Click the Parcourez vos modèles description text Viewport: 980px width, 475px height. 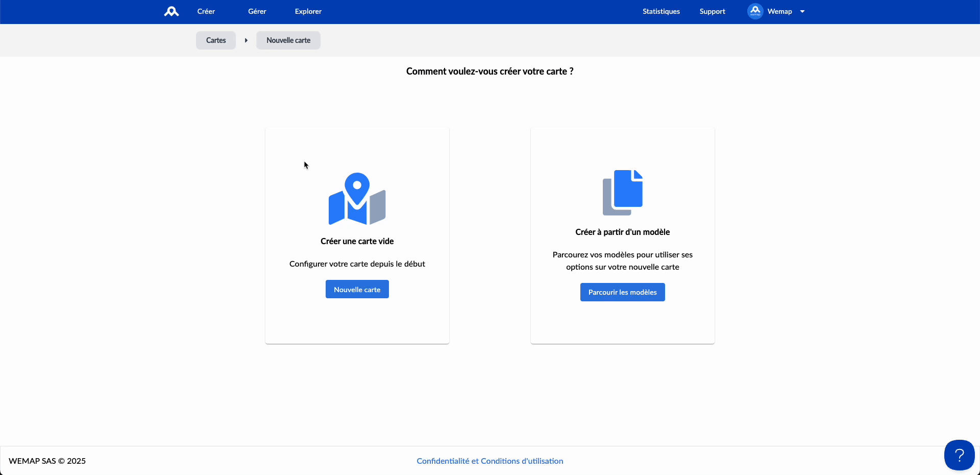coord(623,260)
